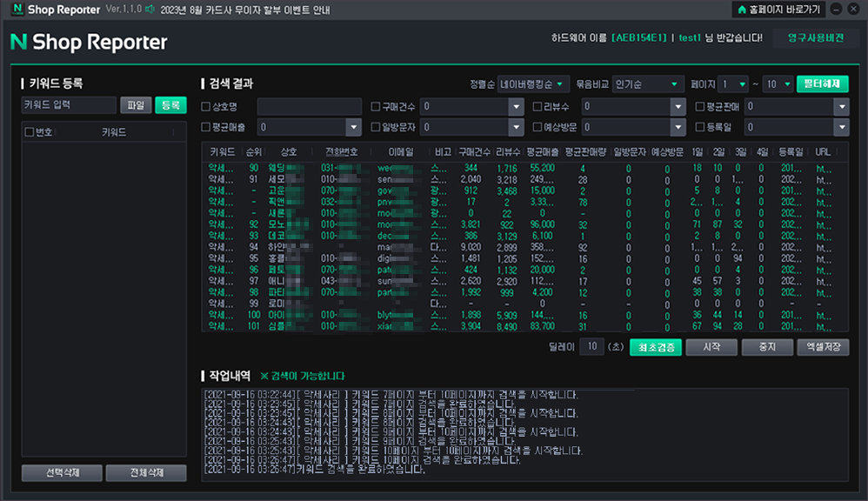
Task: Click the 키워드 입력 text field
Action: (x=69, y=105)
